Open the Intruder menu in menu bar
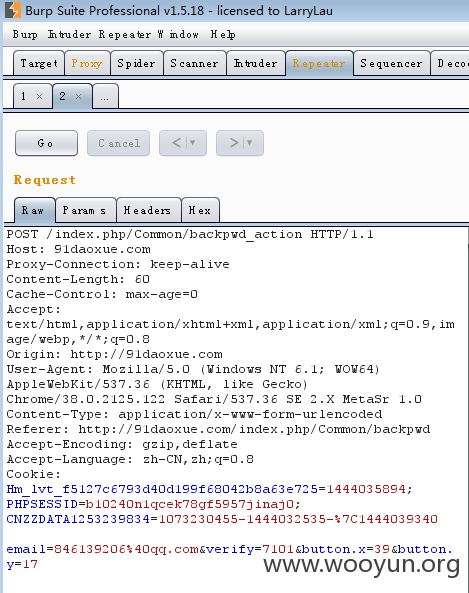469x593 pixels. (69, 34)
